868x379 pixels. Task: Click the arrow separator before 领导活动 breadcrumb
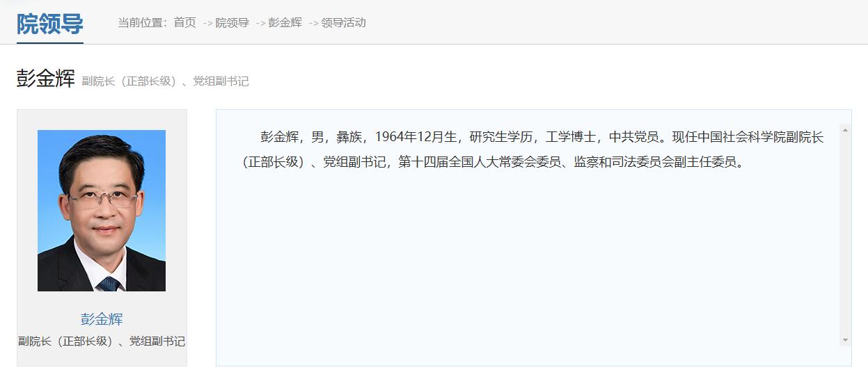313,23
